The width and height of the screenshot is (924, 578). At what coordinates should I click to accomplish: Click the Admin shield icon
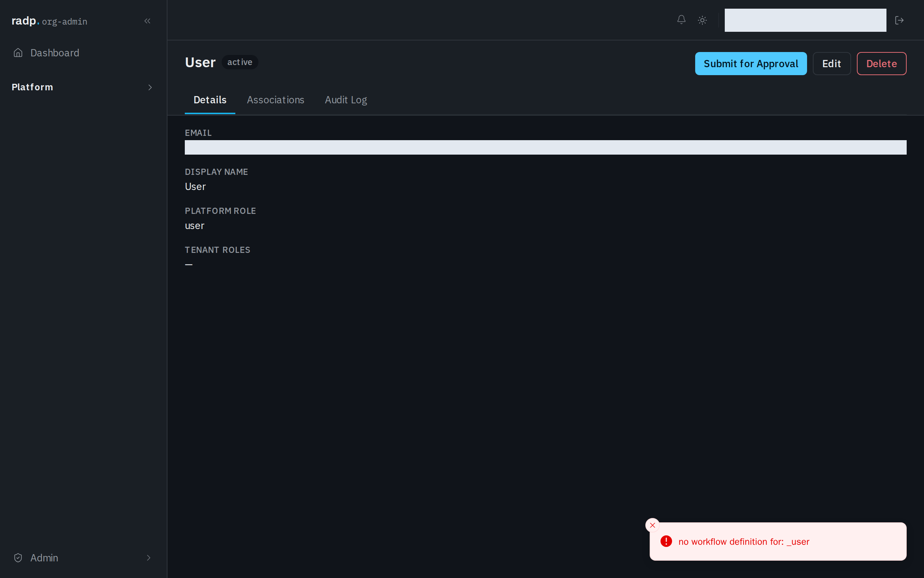(x=18, y=558)
